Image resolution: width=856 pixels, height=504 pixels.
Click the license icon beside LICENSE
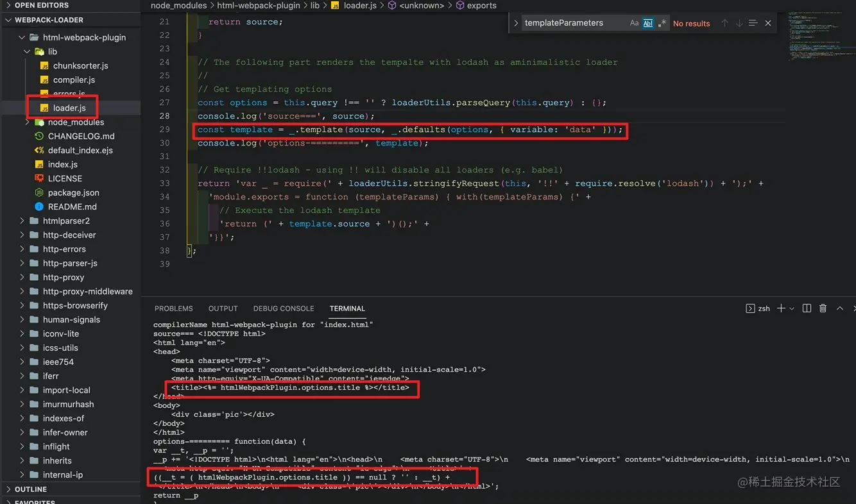[x=39, y=178]
